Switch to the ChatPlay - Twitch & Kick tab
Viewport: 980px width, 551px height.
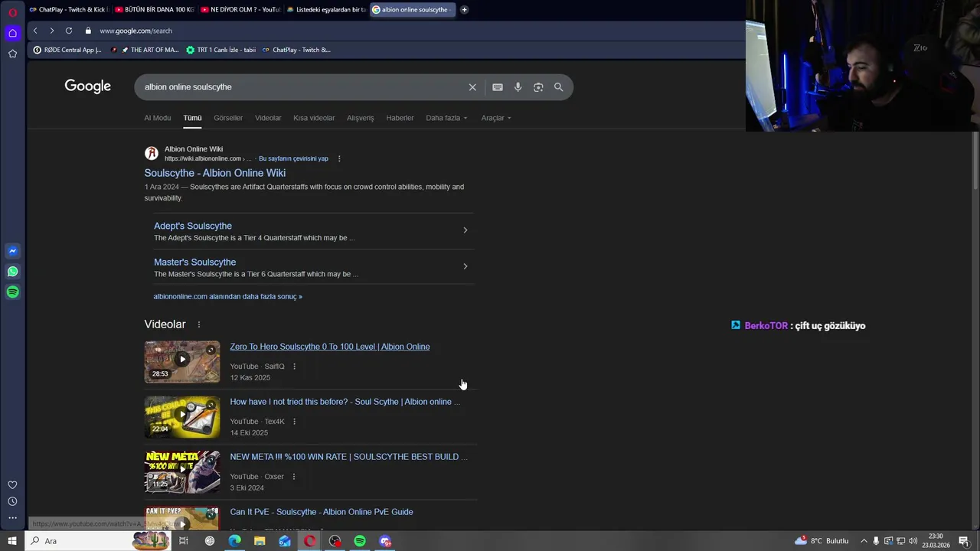(x=70, y=10)
